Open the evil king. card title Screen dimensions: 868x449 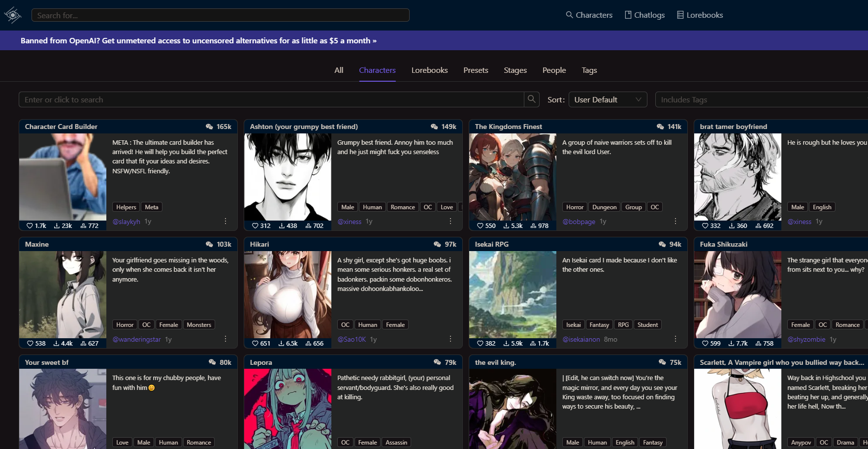click(x=495, y=363)
